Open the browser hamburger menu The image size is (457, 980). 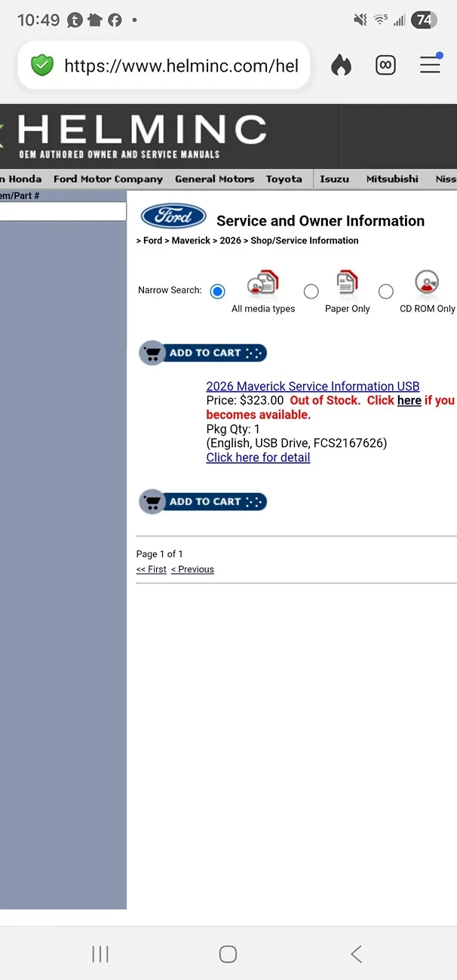(x=430, y=65)
